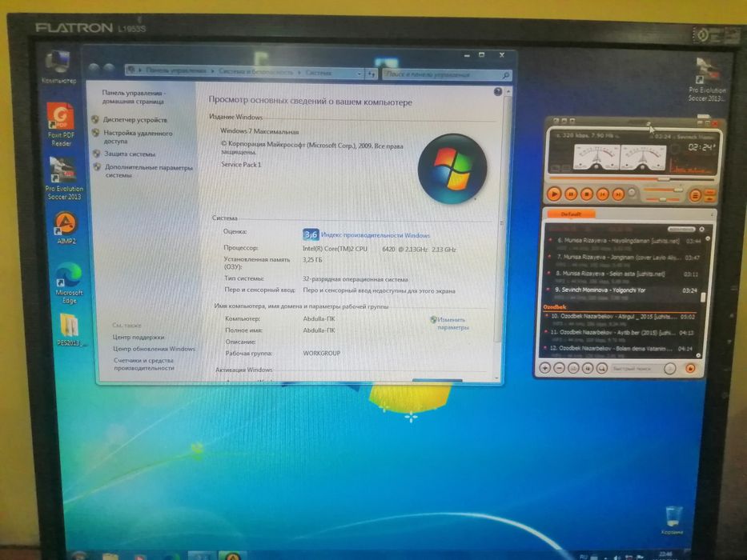
Task: Open Индекс производительности Windows link
Action: (376, 234)
